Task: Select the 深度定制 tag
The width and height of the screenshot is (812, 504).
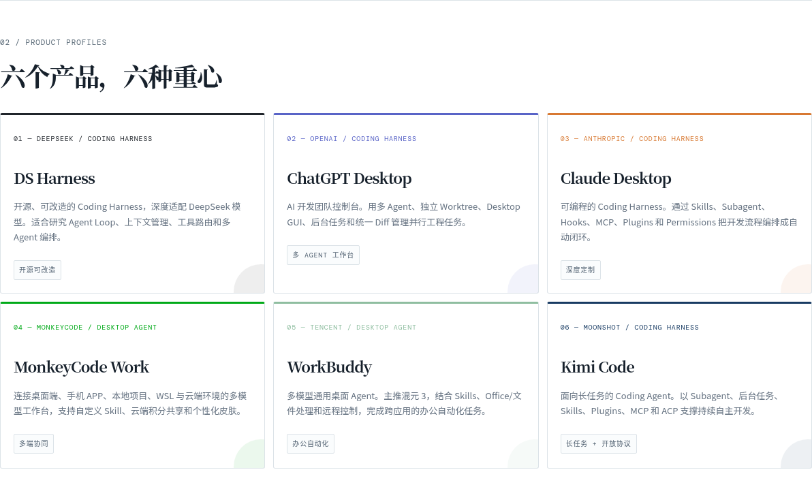Action: (x=580, y=270)
